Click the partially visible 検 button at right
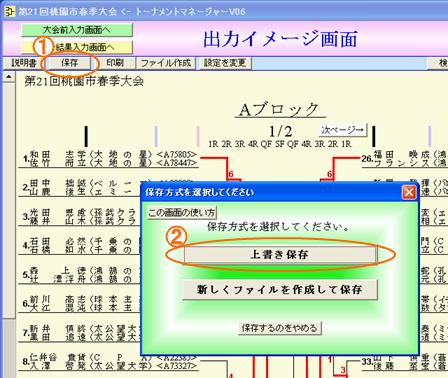448x378 pixels. (439, 63)
